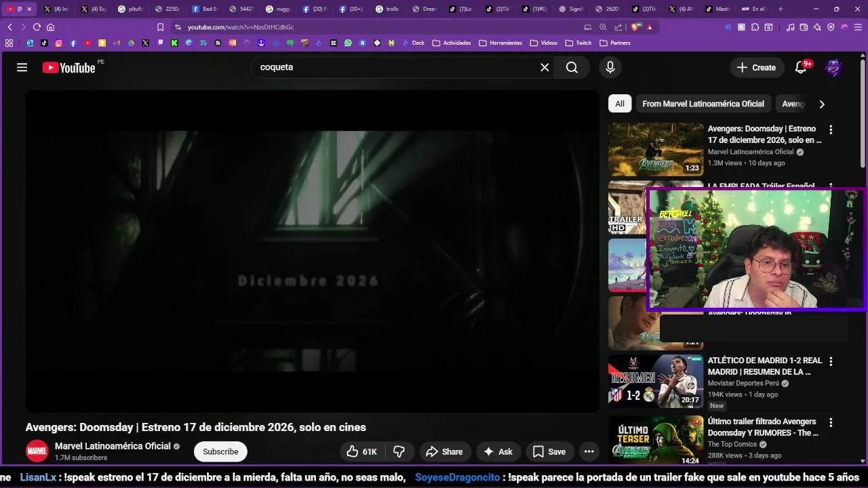Go back in the browser

(x=9, y=27)
